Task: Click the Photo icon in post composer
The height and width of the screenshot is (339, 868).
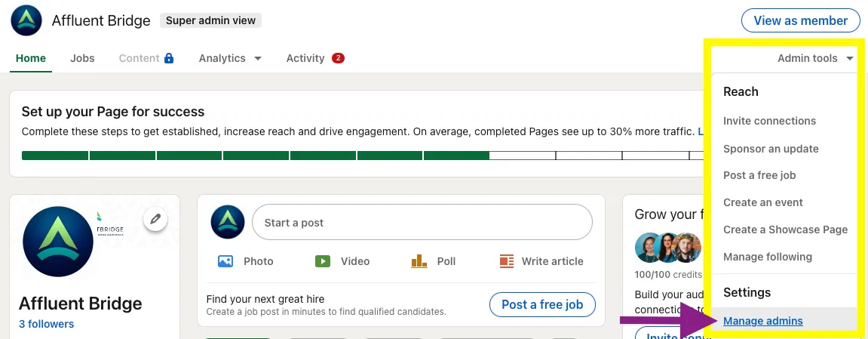Action: pos(225,261)
